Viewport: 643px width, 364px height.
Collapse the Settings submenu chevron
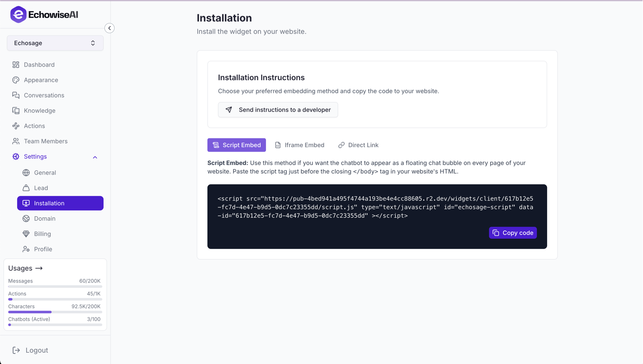(x=95, y=157)
